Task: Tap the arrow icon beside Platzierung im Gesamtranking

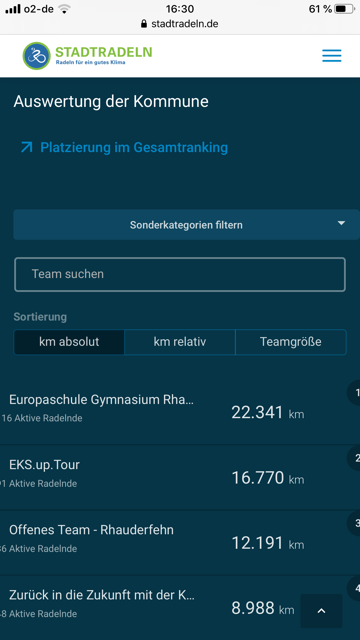Action: pyautogui.click(x=27, y=147)
